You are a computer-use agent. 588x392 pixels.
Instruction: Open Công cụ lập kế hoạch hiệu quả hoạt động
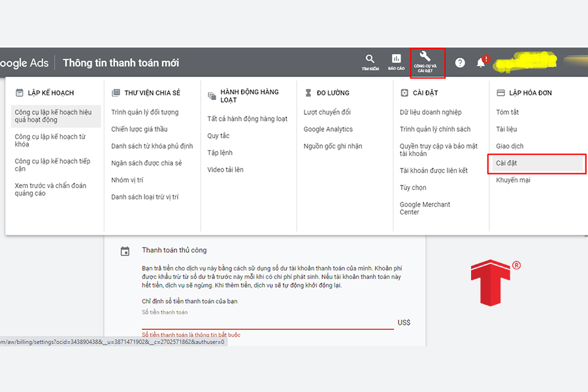pos(56,116)
